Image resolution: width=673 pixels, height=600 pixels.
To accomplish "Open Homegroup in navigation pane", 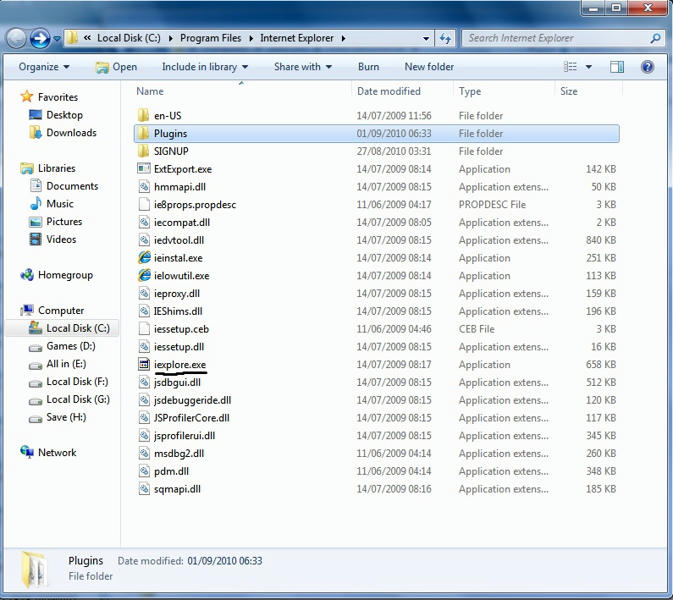I will [x=65, y=275].
